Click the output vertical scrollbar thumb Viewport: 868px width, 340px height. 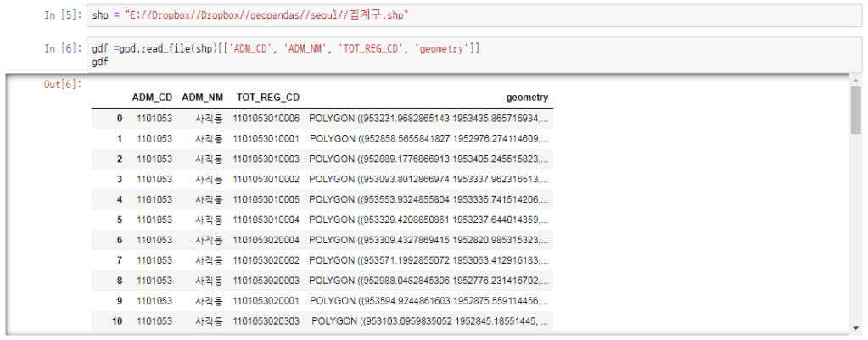(x=855, y=110)
